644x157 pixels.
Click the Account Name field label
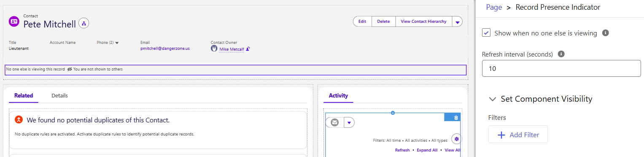(62, 43)
